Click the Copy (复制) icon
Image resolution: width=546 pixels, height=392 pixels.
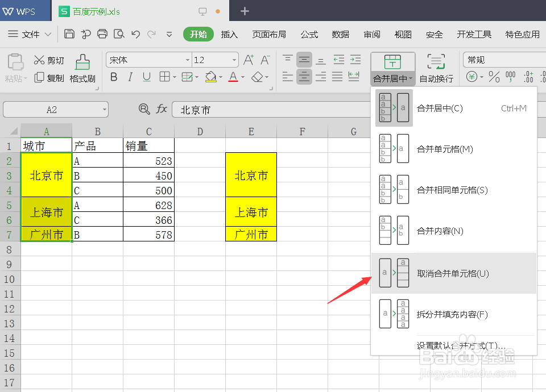(39, 77)
